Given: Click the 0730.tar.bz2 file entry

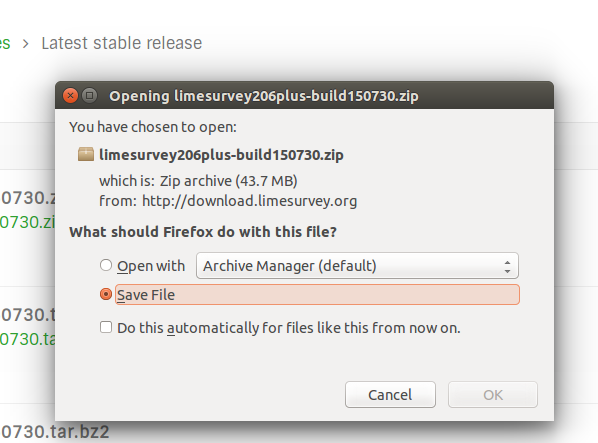Looking at the screenshot, I should point(55,432).
